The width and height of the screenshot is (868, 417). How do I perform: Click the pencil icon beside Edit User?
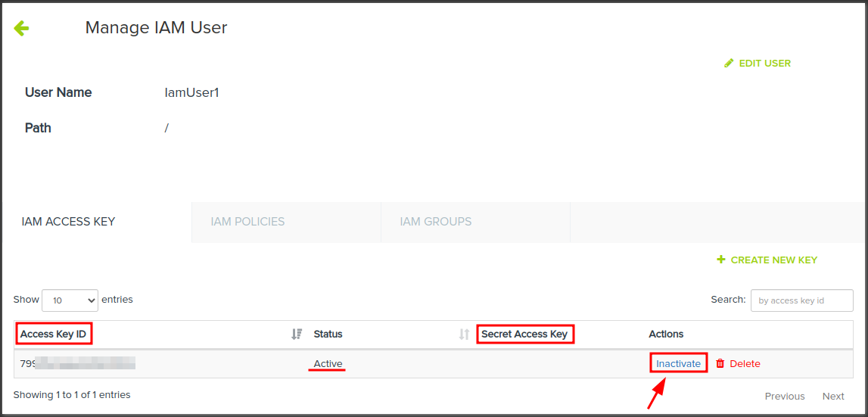click(729, 64)
